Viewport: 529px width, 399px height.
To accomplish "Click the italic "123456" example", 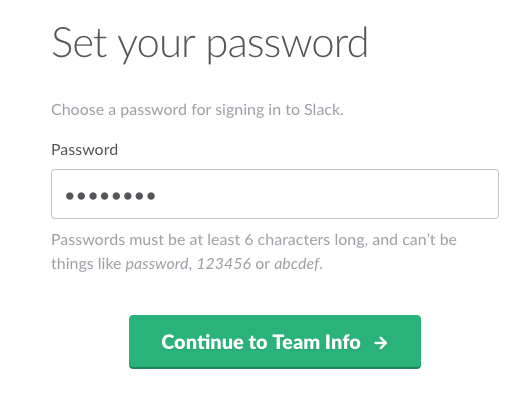I will (x=224, y=263).
